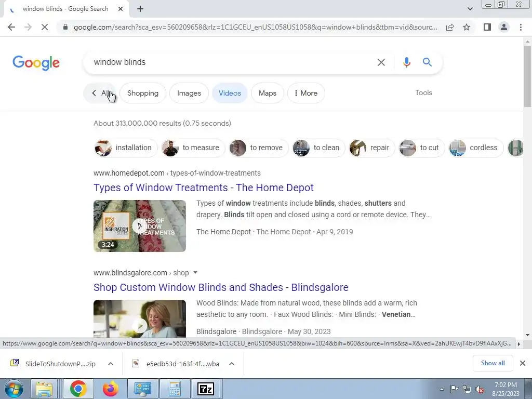Image resolution: width=532 pixels, height=399 pixels.
Task: Open Types of Window Treatments Home Depot link
Action: pos(204,188)
